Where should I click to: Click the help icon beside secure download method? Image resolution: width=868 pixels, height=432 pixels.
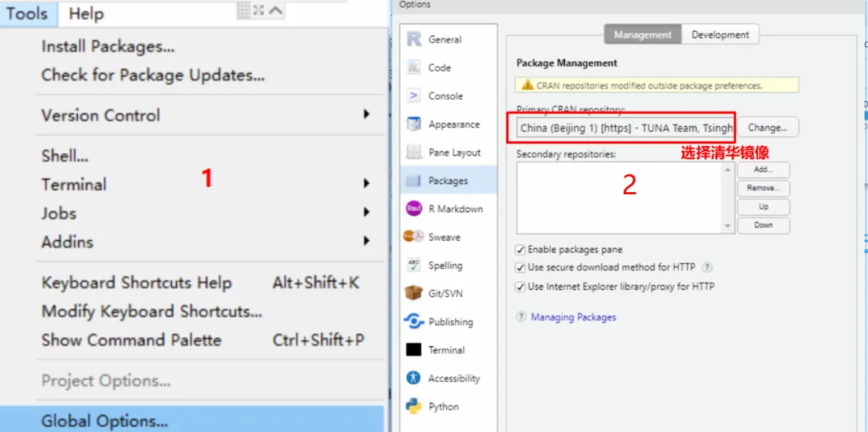pos(707,267)
